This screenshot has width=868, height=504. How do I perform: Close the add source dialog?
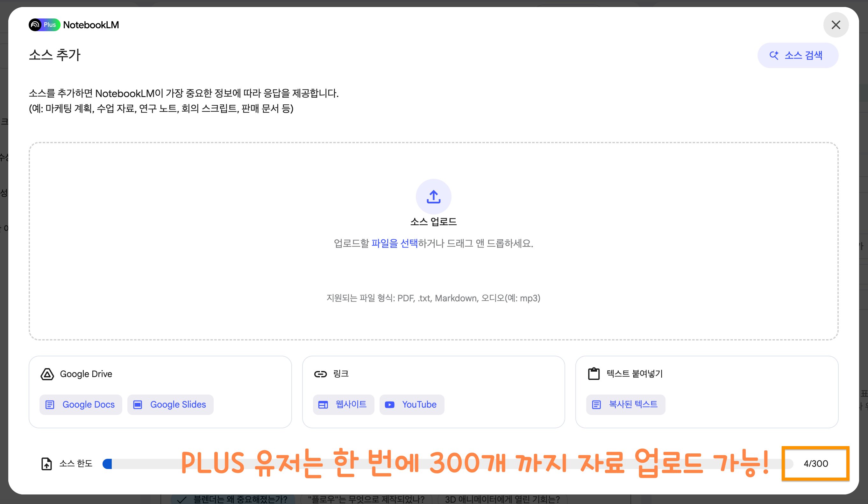point(836,25)
